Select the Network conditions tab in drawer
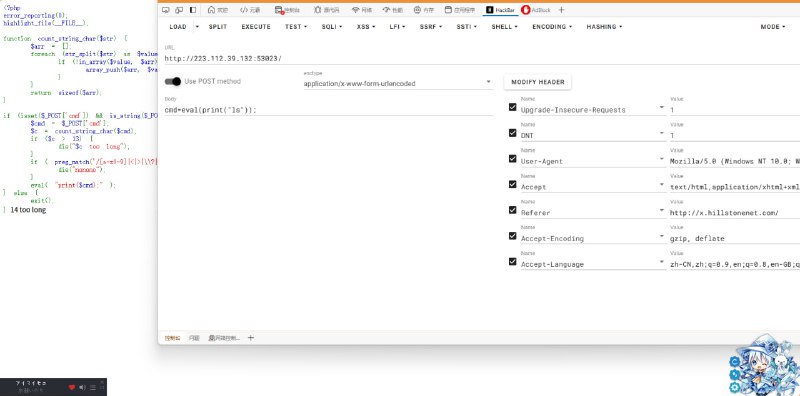This screenshot has height=396, width=800. click(x=224, y=338)
